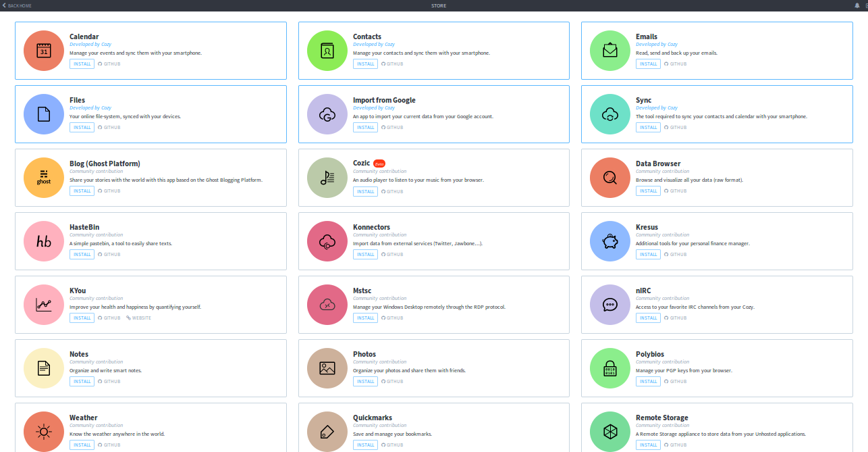
Task: Install the Photos app
Action: click(366, 382)
